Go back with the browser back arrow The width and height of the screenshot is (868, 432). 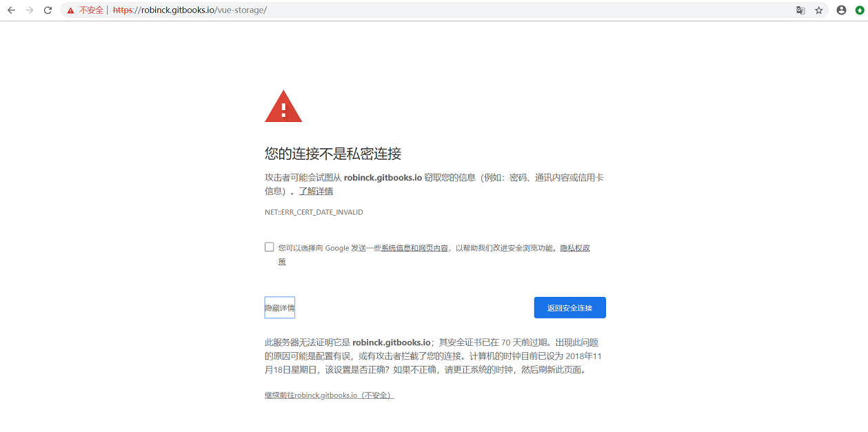point(11,10)
